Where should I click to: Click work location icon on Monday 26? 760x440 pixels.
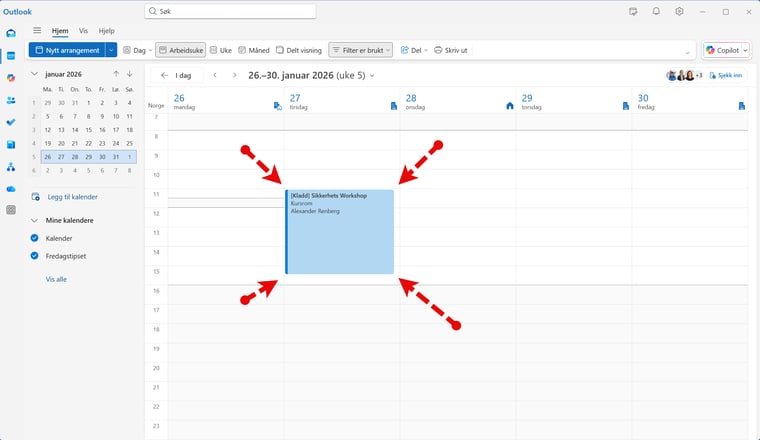(278, 106)
